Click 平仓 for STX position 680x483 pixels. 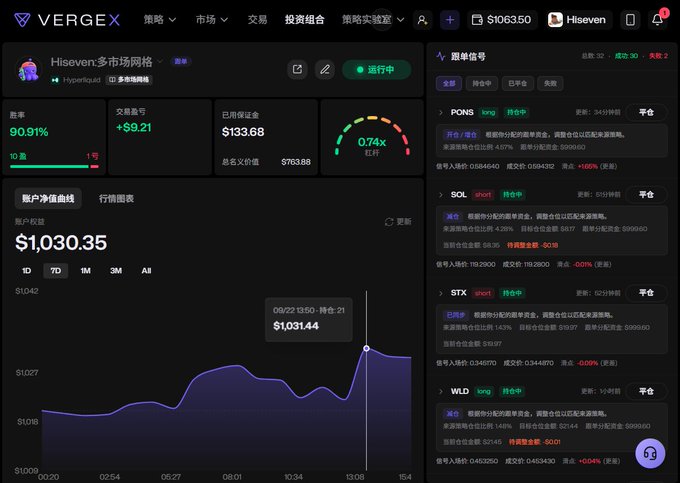(x=646, y=293)
